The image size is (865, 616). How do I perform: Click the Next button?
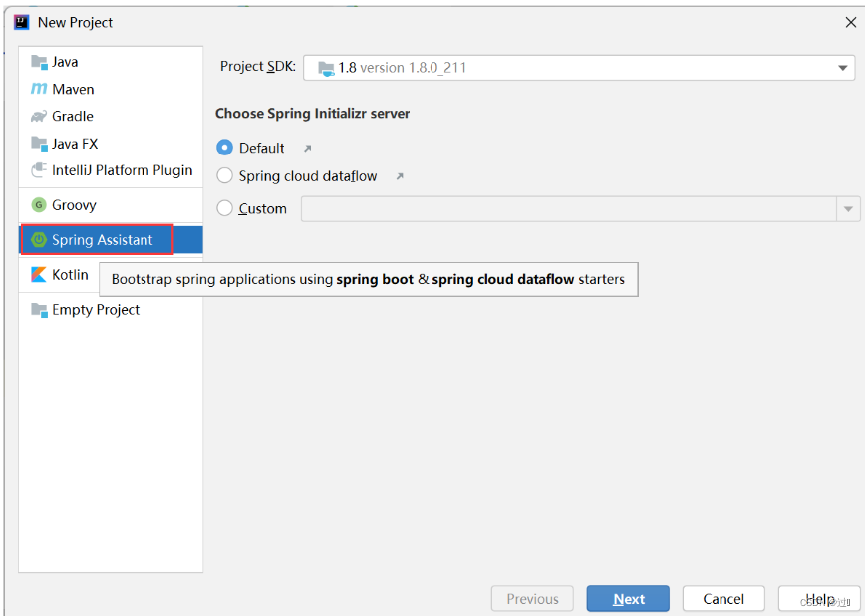tap(628, 599)
